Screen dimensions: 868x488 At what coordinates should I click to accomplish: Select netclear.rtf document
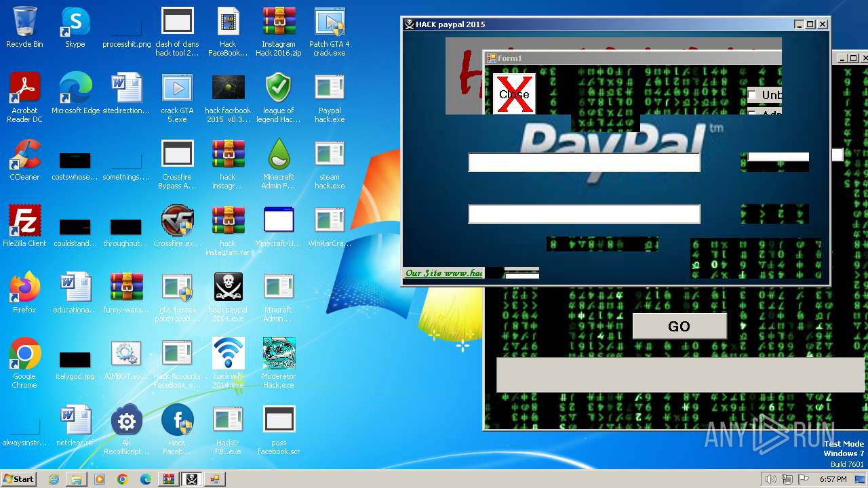75,426
